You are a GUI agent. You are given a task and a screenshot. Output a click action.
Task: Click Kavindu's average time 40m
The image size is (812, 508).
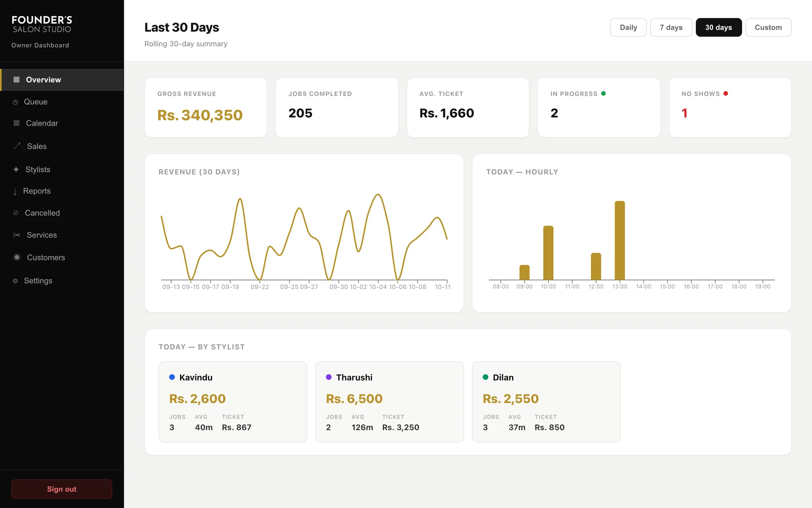pyautogui.click(x=204, y=428)
